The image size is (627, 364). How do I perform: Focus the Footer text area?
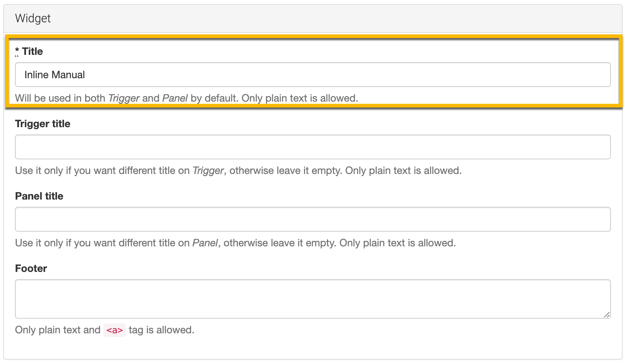coord(312,299)
